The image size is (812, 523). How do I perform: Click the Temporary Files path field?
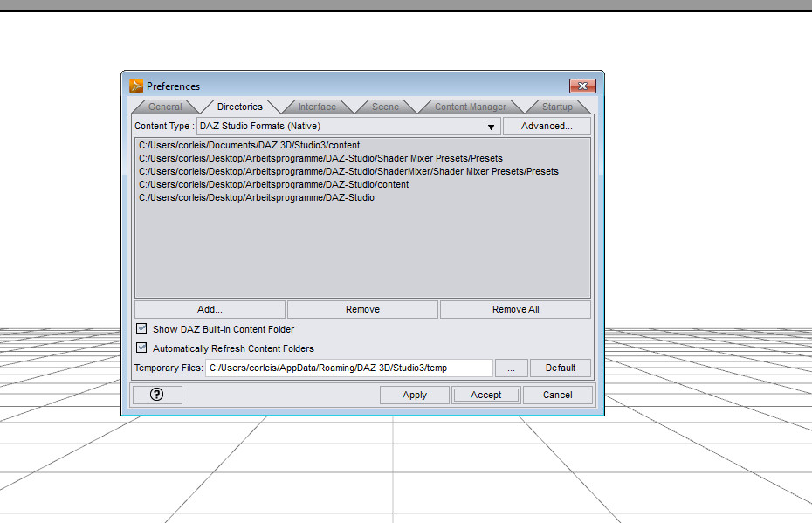coord(349,368)
